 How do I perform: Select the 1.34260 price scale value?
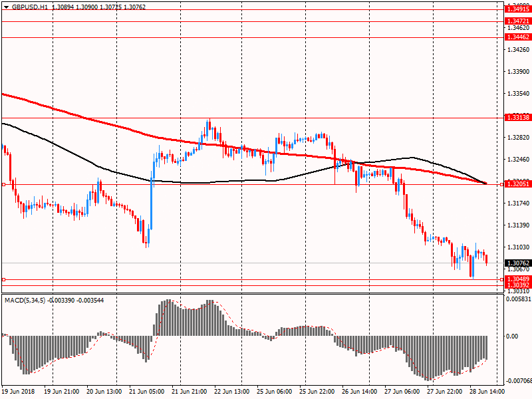pyautogui.click(x=518, y=50)
